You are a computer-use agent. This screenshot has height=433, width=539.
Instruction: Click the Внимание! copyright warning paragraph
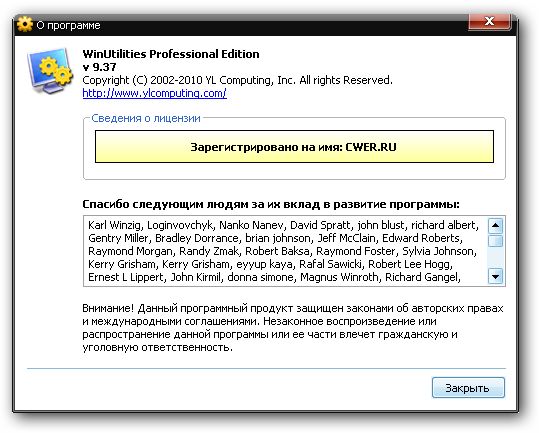click(x=293, y=327)
